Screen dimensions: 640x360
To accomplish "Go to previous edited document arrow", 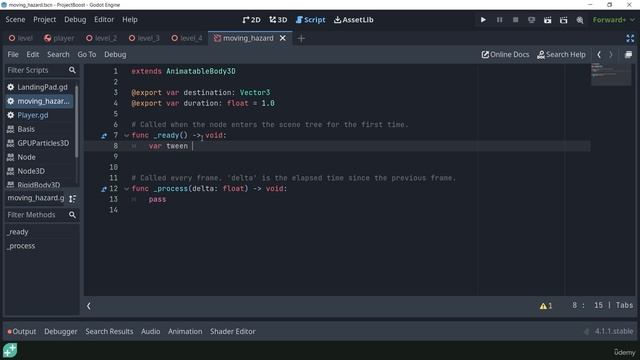I will (599, 55).
